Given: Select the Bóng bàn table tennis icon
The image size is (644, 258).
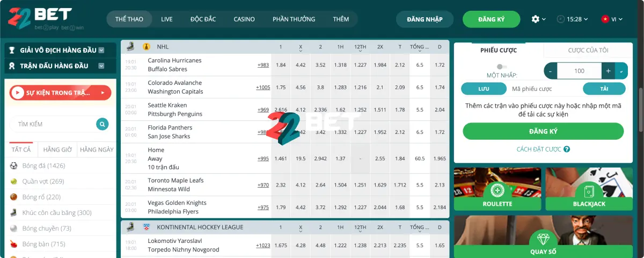Looking at the screenshot, I should [13, 244].
